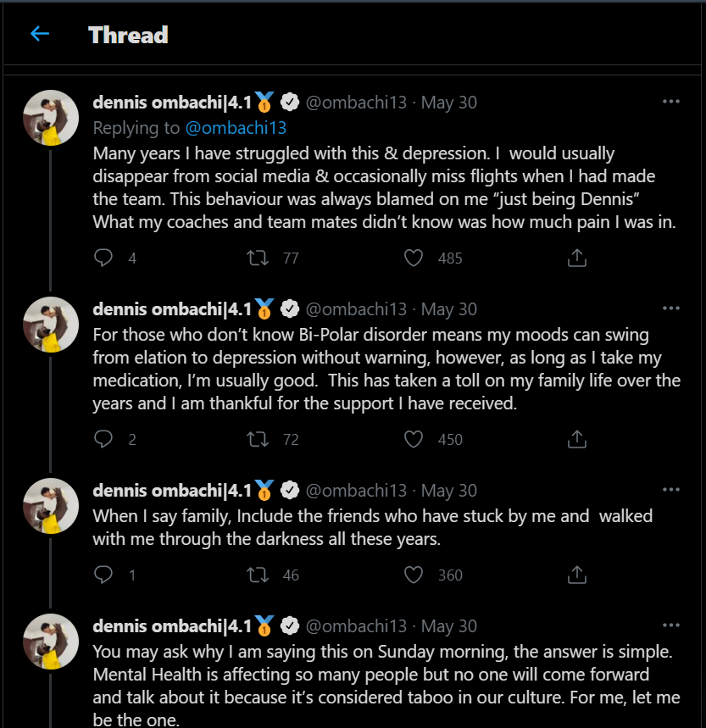Open more options on the Bi-Polar tweet

pyautogui.click(x=671, y=308)
